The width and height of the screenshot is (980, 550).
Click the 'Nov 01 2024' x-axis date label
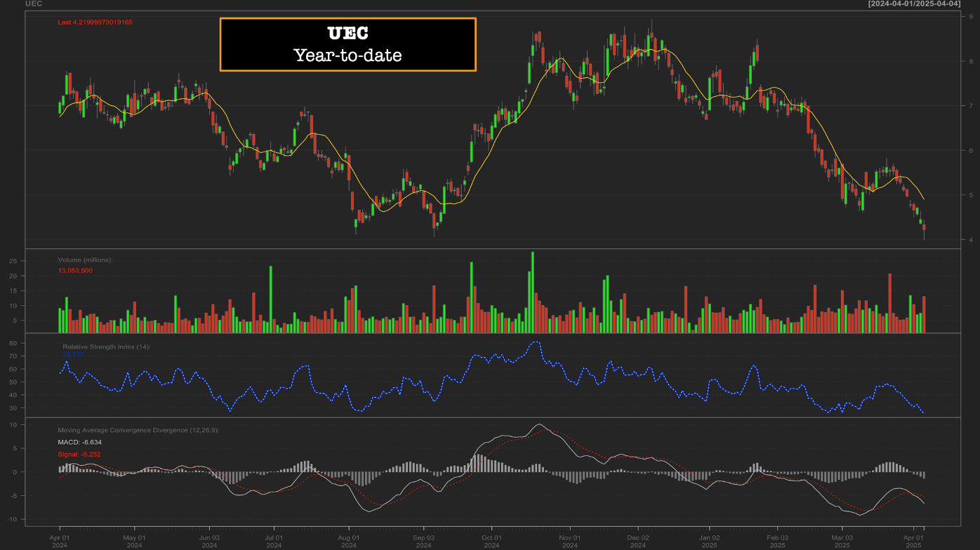570,541
